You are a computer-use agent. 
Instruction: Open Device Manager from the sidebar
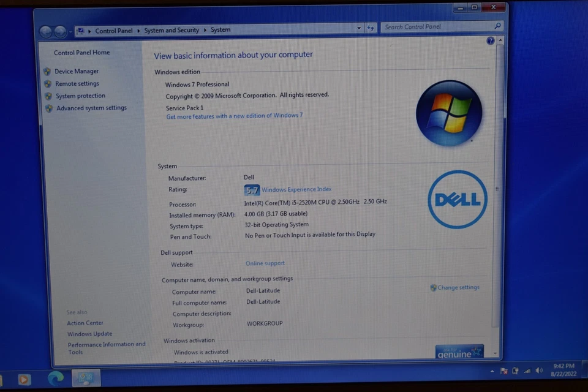coord(76,71)
